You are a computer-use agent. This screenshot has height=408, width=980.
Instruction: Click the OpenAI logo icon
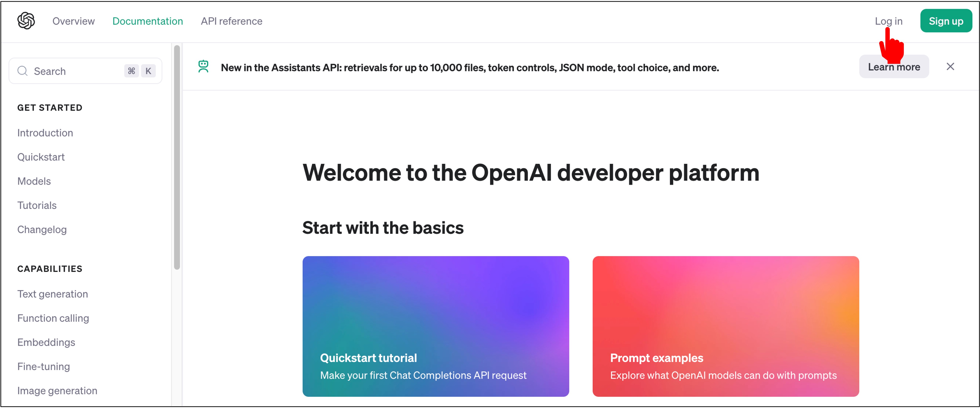[26, 21]
